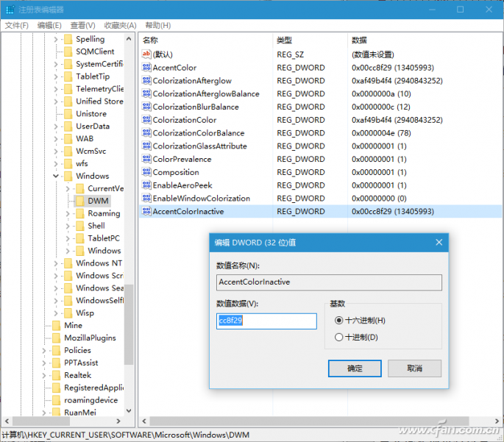Click the 取消 button in DWORD dialog
504x442 pixels.
pyautogui.click(x=414, y=368)
